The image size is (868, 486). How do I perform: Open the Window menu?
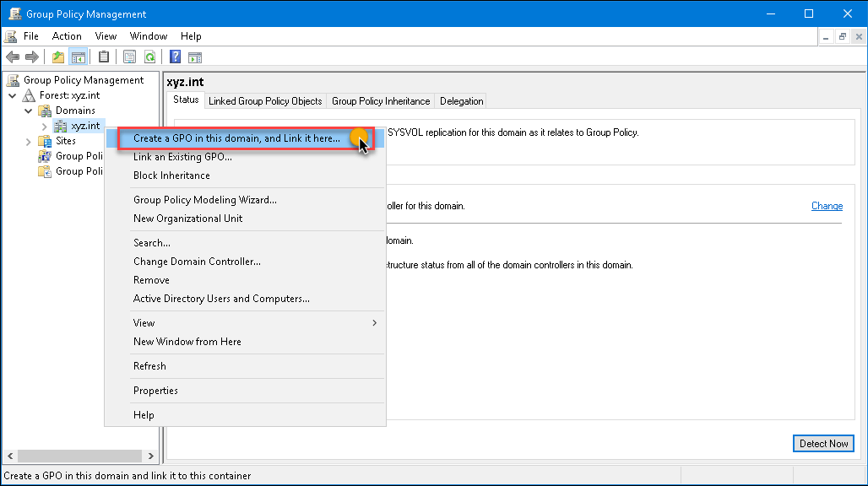[x=149, y=36]
